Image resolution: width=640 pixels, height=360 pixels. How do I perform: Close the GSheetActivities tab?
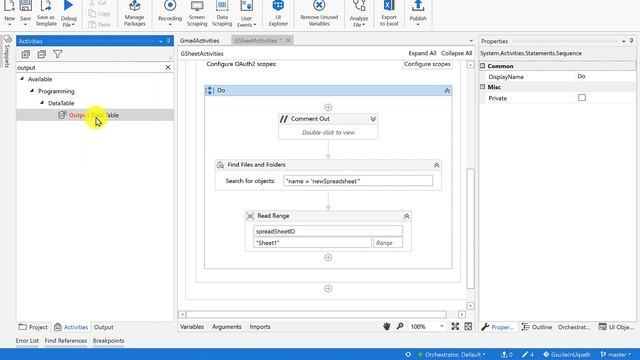point(288,40)
